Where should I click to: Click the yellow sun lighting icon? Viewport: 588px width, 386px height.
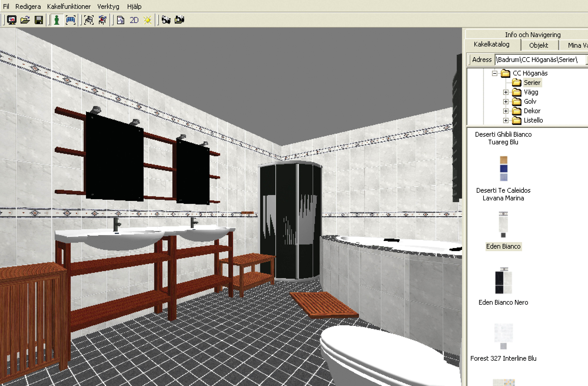click(148, 20)
